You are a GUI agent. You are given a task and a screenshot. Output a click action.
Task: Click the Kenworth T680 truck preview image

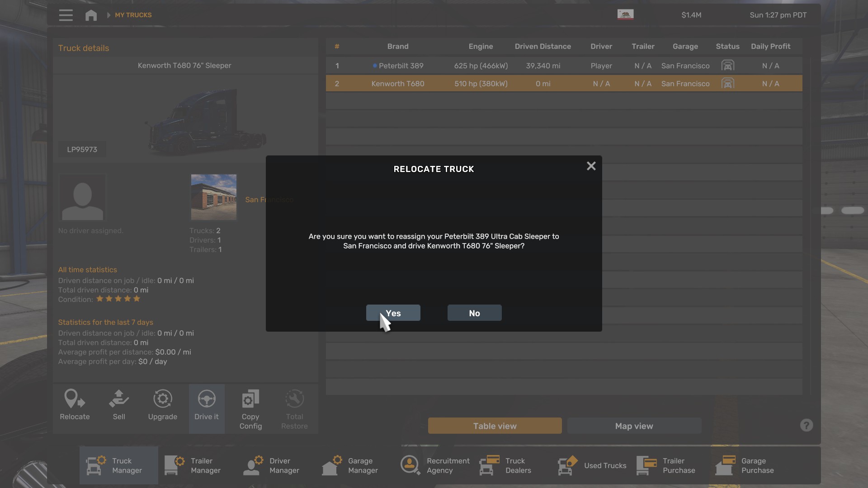(x=207, y=122)
